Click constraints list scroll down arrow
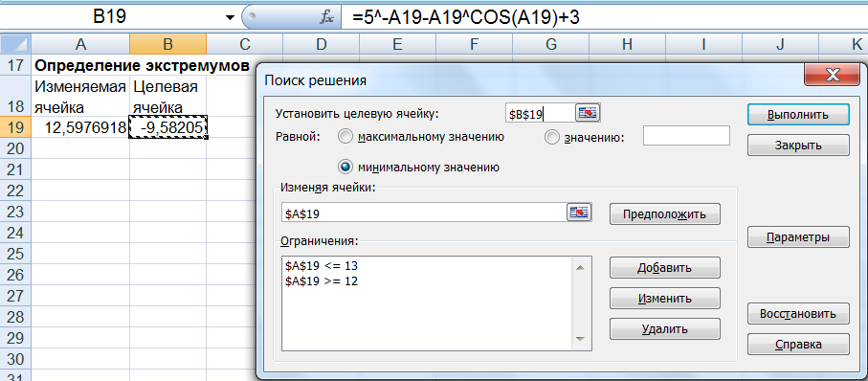Screen dimensions: 868x381 click(x=580, y=339)
